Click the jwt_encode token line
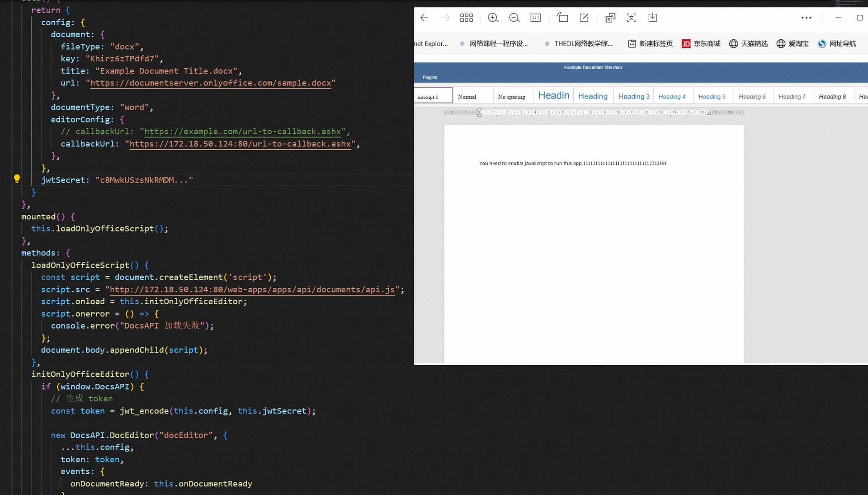Viewport: 868px width, 495px height. point(183,411)
